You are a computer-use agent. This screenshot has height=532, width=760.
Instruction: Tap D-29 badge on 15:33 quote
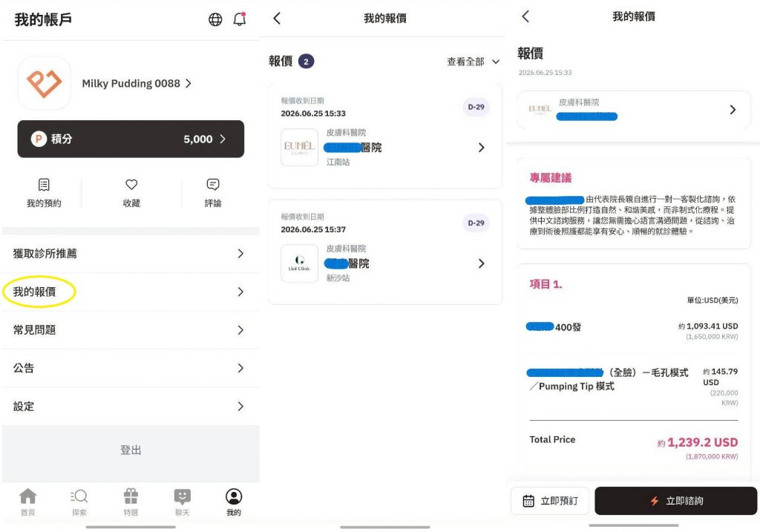coord(476,107)
